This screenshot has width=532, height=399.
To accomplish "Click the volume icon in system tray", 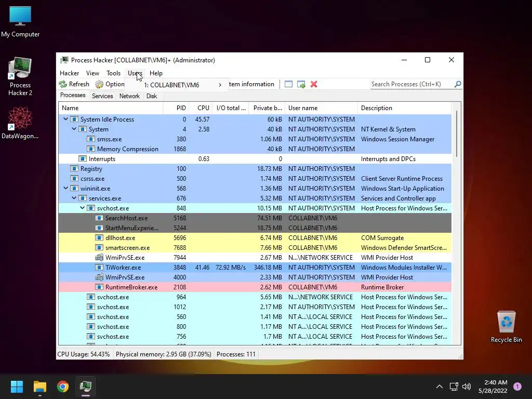I will 467,387.
